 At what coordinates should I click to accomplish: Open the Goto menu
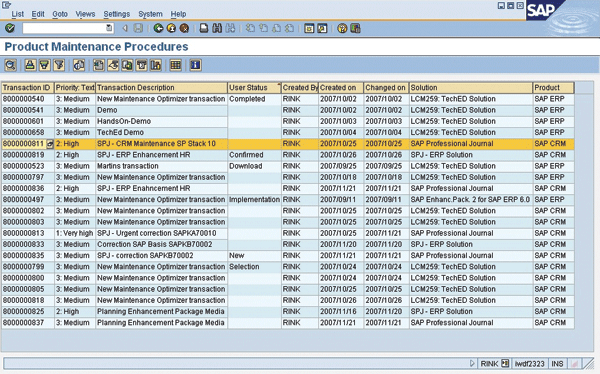60,14
